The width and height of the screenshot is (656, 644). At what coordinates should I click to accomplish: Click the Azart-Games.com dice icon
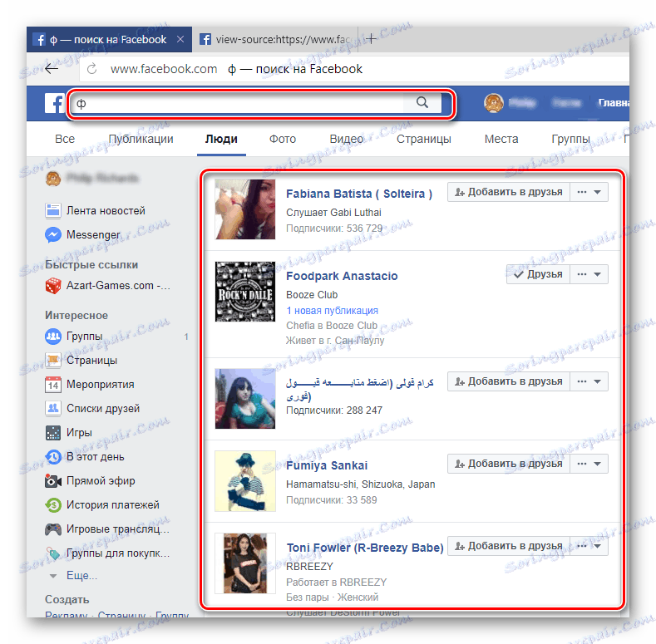click(53, 286)
